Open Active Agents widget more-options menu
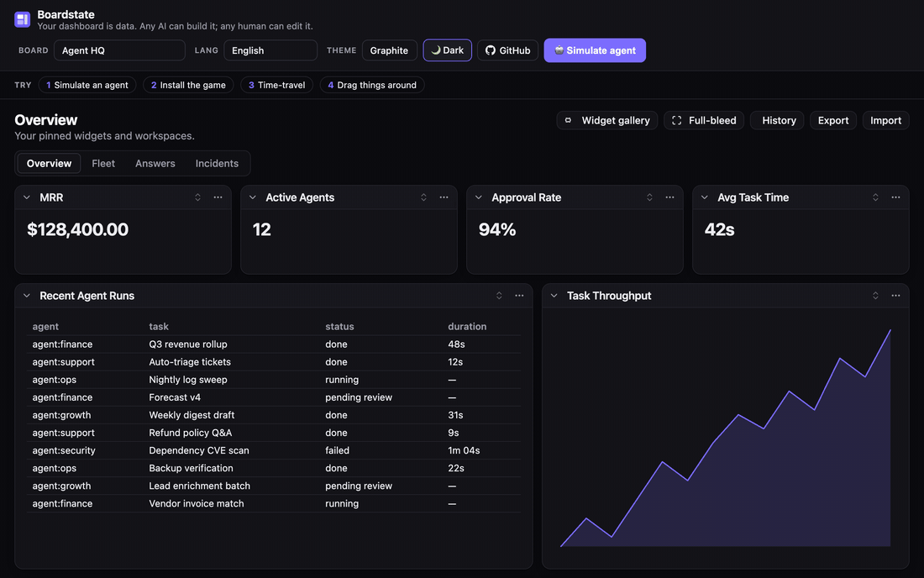The width and height of the screenshot is (924, 578). [x=444, y=197]
